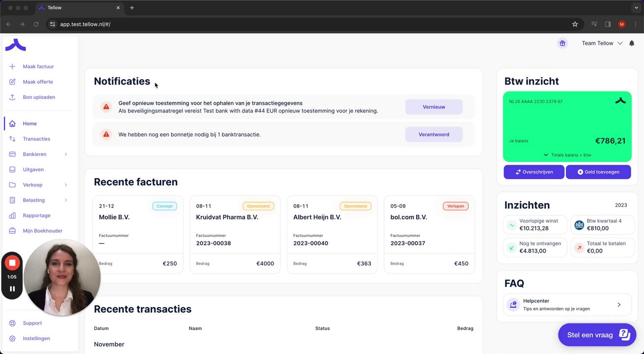Open the Albert Heijn B.V. invoice card
The image size is (644, 354).
pos(332,235)
